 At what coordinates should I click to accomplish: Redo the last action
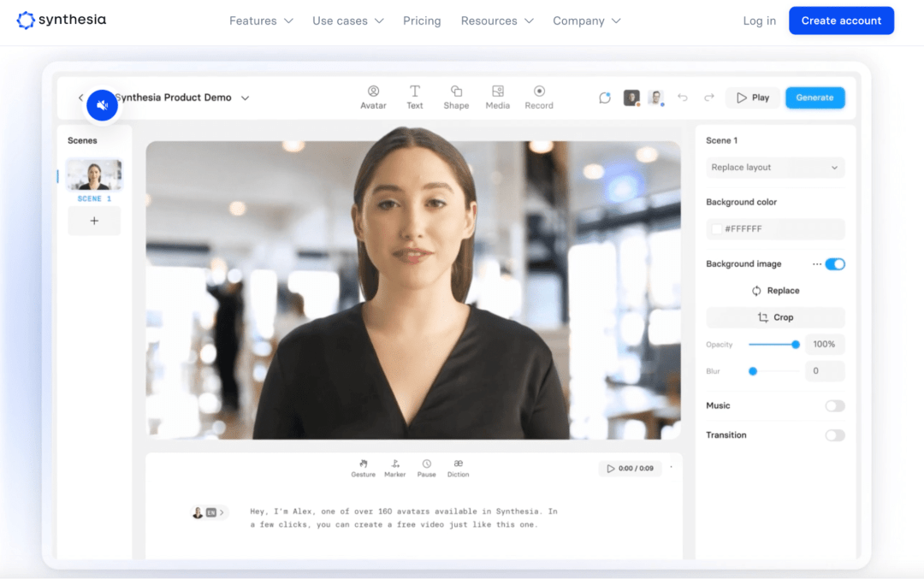(709, 97)
